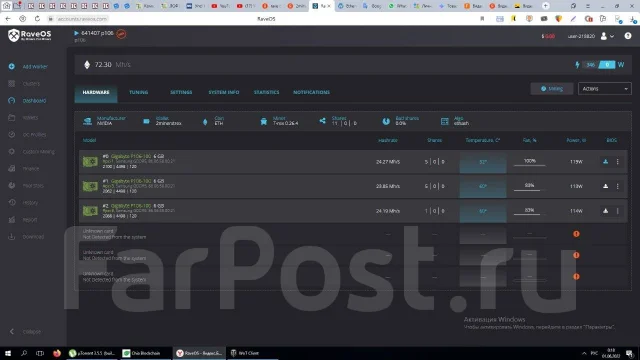Screen dimensions: 640x360
Task: Open Report in the sidebar
Action: click(30, 220)
